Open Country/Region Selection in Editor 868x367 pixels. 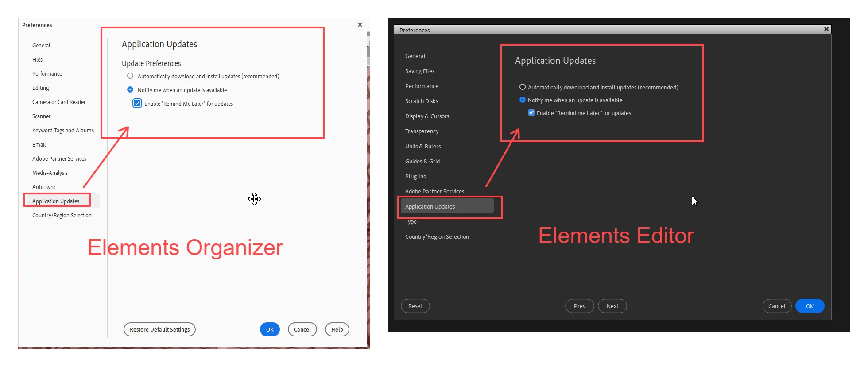click(x=437, y=236)
